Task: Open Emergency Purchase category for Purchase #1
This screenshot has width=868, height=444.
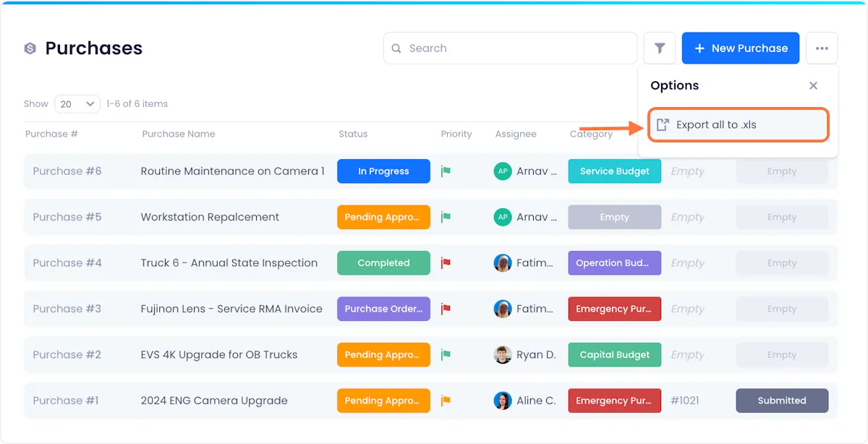Action: click(615, 401)
